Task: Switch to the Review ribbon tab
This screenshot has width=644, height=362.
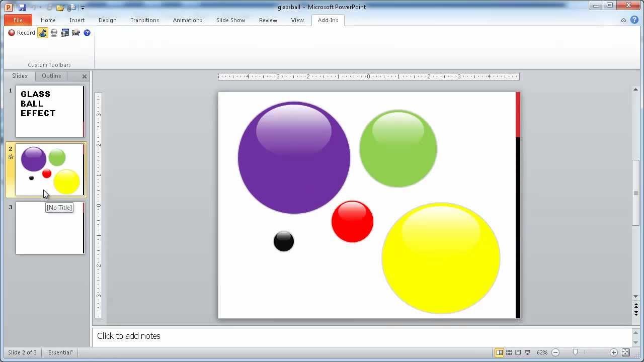Action: click(x=268, y=20)
